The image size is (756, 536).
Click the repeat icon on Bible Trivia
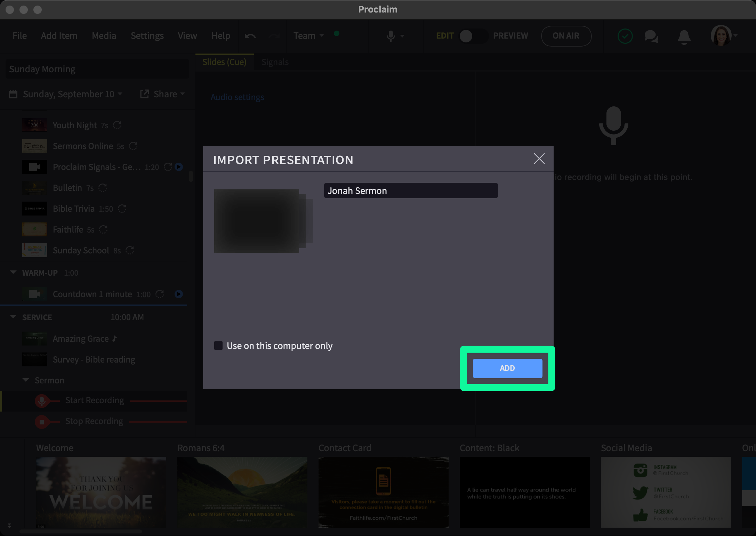pos(122,209)
